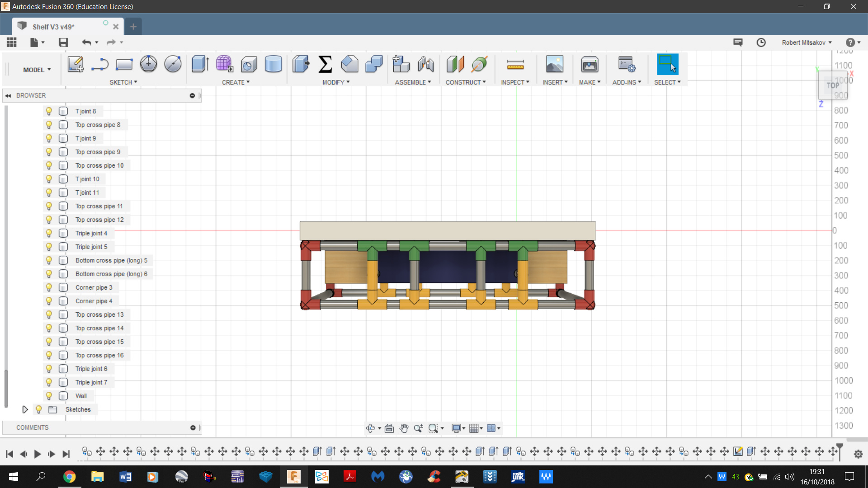
Task: Open the MODIFY menu
Action: point(336,82)
